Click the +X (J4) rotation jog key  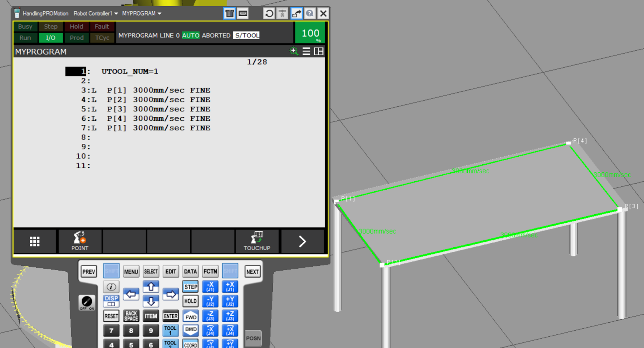pyautogui.click(x=230, y=330)
